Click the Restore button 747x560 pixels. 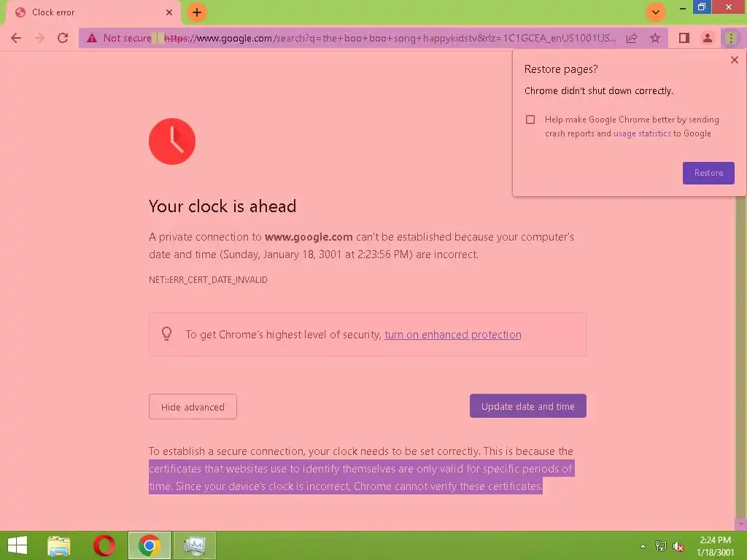(x=708, y=173)
